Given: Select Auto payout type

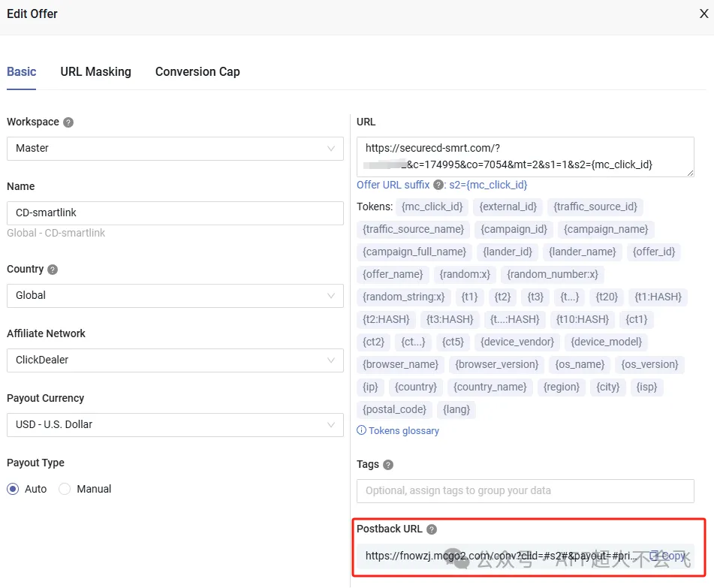Looking at the screenshot, I should (13, 489).
